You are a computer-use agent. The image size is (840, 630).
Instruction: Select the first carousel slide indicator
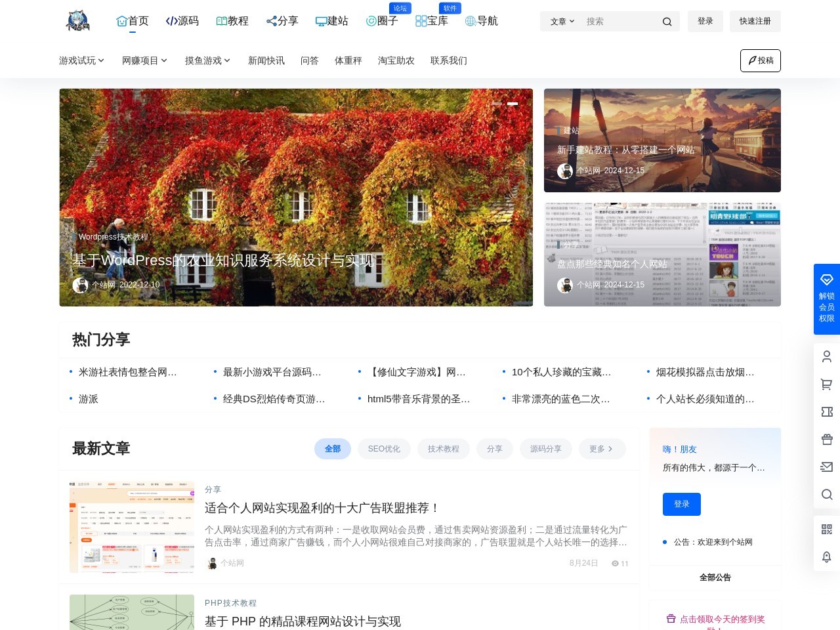pos(497,104)
